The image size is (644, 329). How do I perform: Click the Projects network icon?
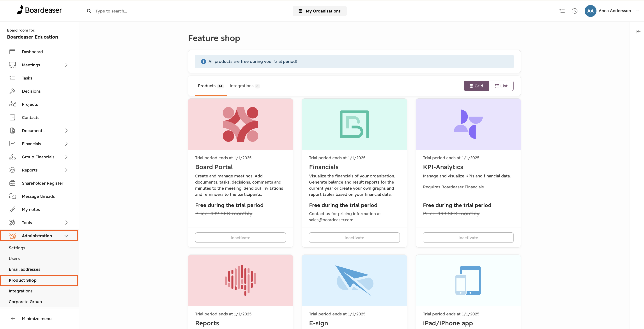(x=12, y=104)
